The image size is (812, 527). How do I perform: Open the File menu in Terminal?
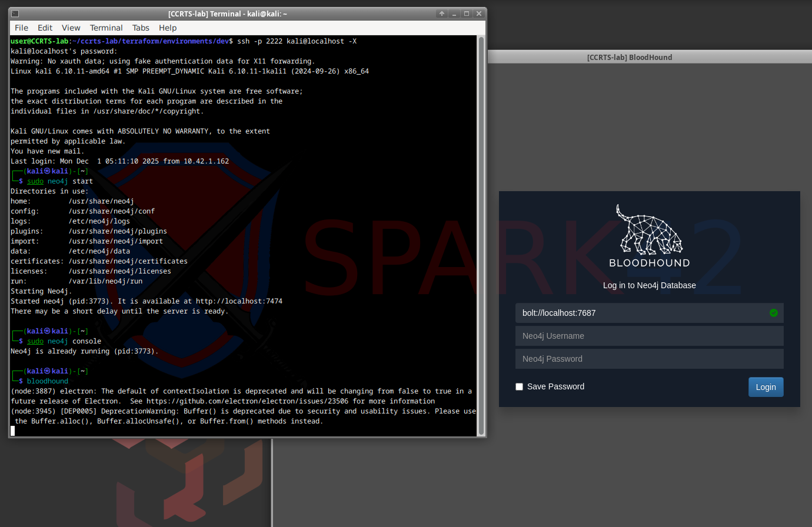pos(21,28)
